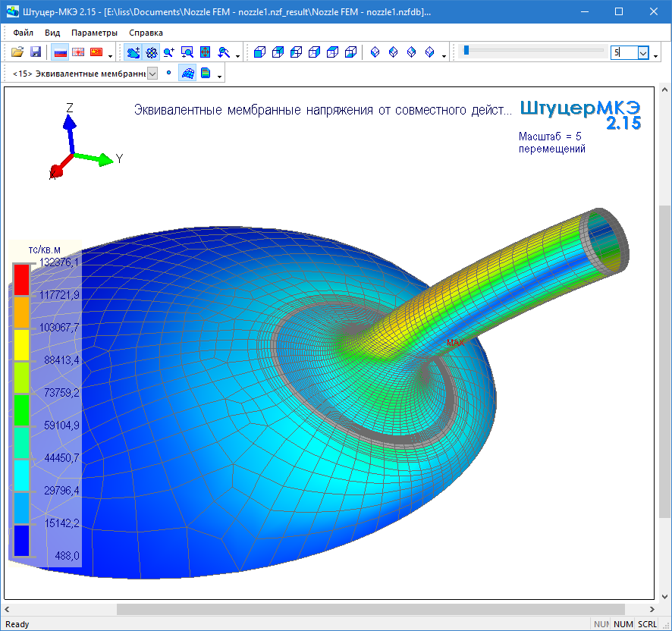Choose the second isometric view icon
Image resolution: width=672 pixels, height=631 pixels.
click(x=393, y=52)
